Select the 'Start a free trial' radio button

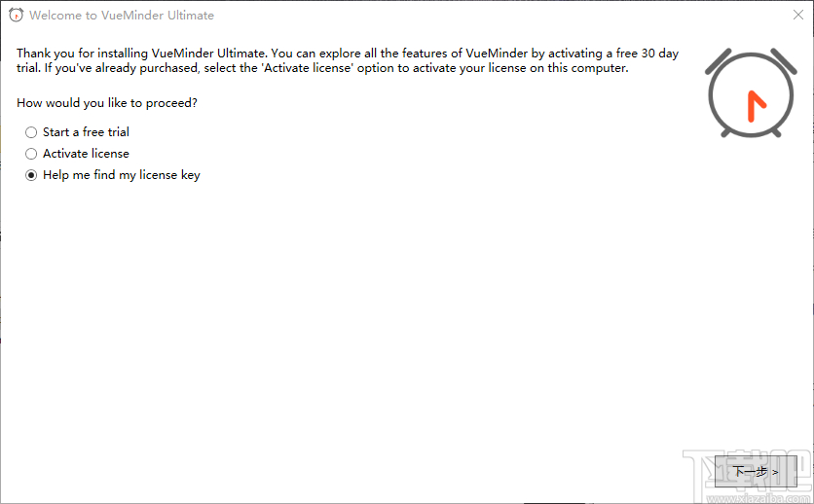(32, 132)
